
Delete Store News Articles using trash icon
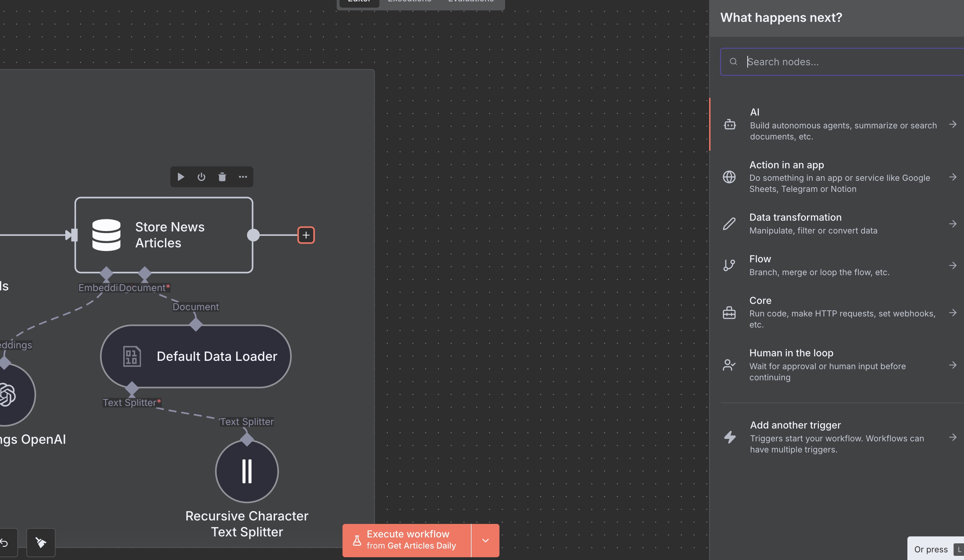coord(222,177)
